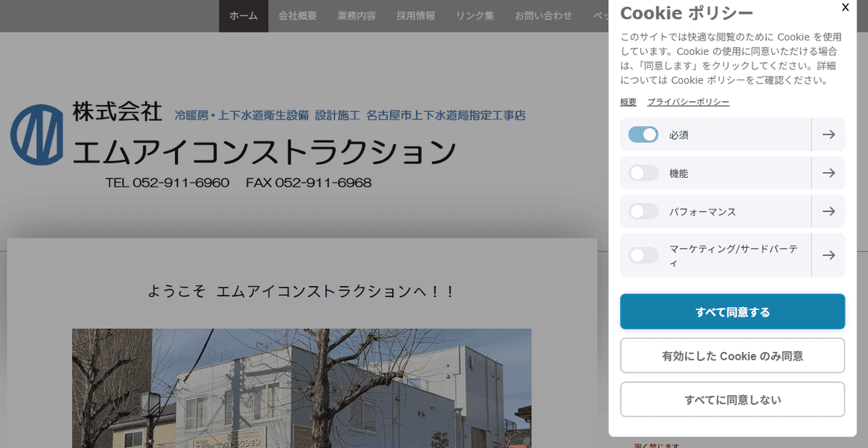Choose 有効にした Cookie のみ同意
Viewport: 868px width, 448px height.
point(732,356)
